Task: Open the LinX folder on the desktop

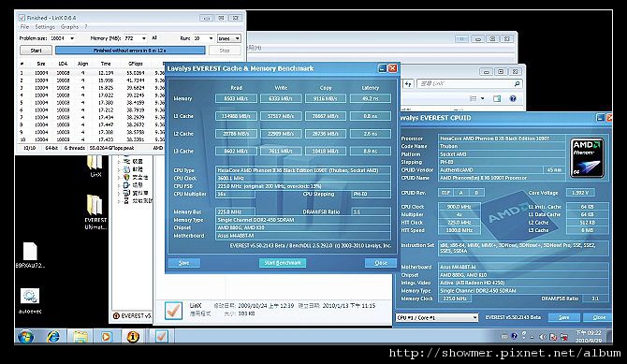Action: [95, 166]
